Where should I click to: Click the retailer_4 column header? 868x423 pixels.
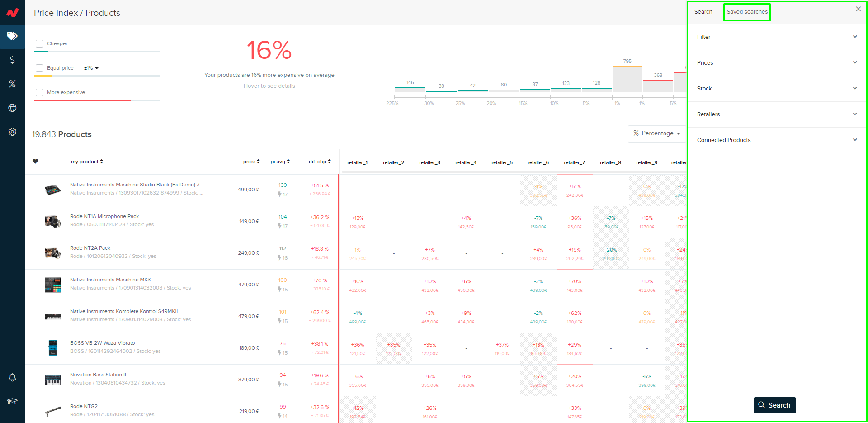tap(466, 162)
